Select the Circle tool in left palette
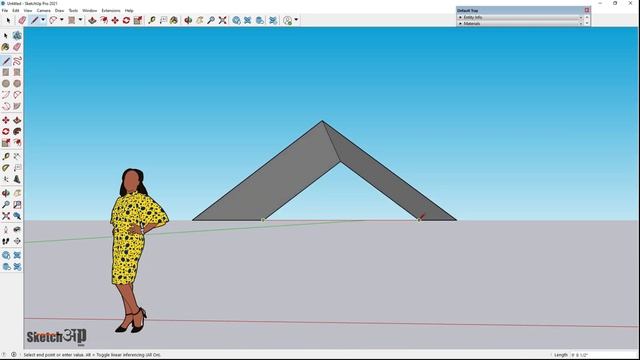Screen dimensions: 640x360 pyautogui.click(x=6, y=83)
